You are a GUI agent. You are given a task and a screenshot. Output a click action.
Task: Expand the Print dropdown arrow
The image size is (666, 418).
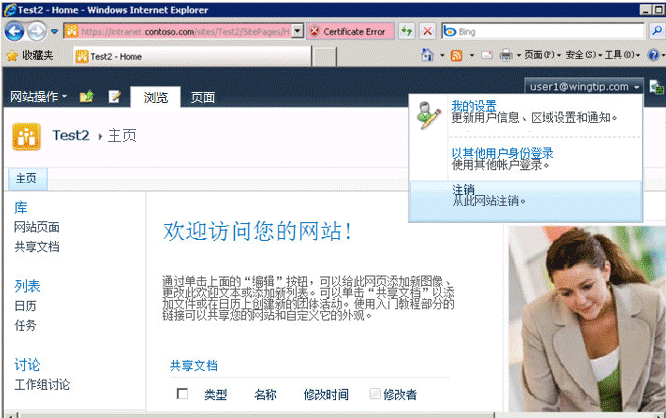point(519,56)
